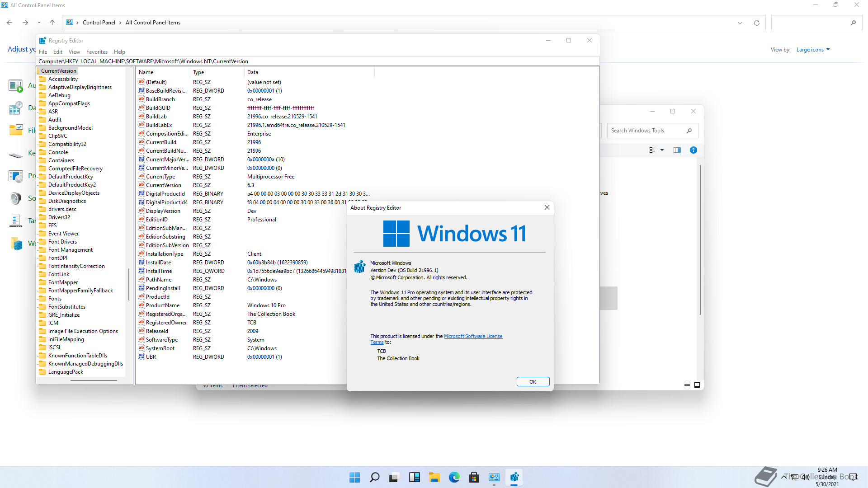Open Control Panel address bar history dropdown
The height and width of the screenshot is (488, 868).
click(740, 23)
